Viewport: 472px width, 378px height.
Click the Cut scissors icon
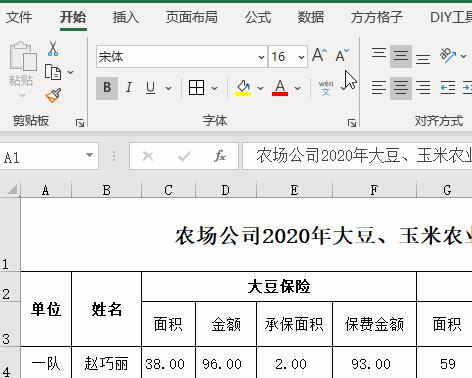pyautogui.click(x=53, y=48)
